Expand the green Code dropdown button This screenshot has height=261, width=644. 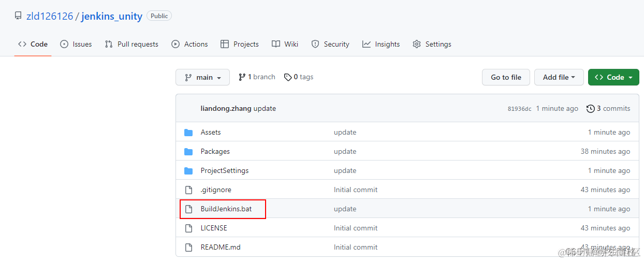point(613,77)
